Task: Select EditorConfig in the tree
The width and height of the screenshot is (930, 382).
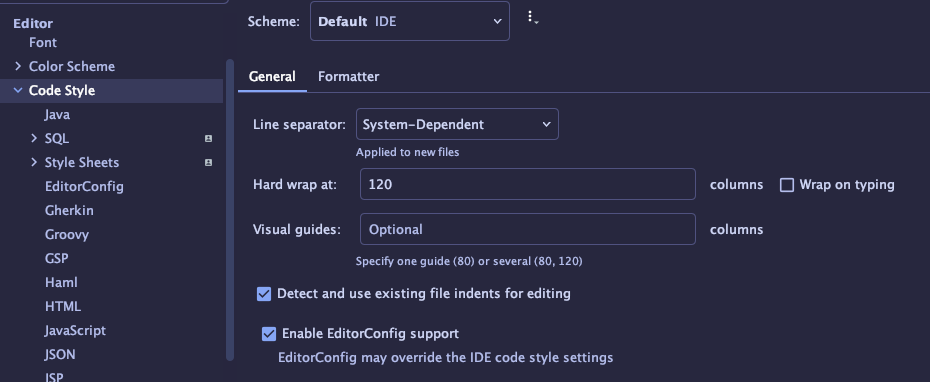Action: coord(84,186)
